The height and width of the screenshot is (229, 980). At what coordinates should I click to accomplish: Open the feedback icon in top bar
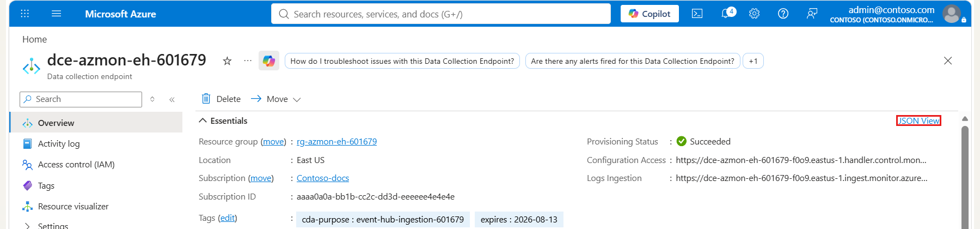pyautogui.click(x=812, y=14)
